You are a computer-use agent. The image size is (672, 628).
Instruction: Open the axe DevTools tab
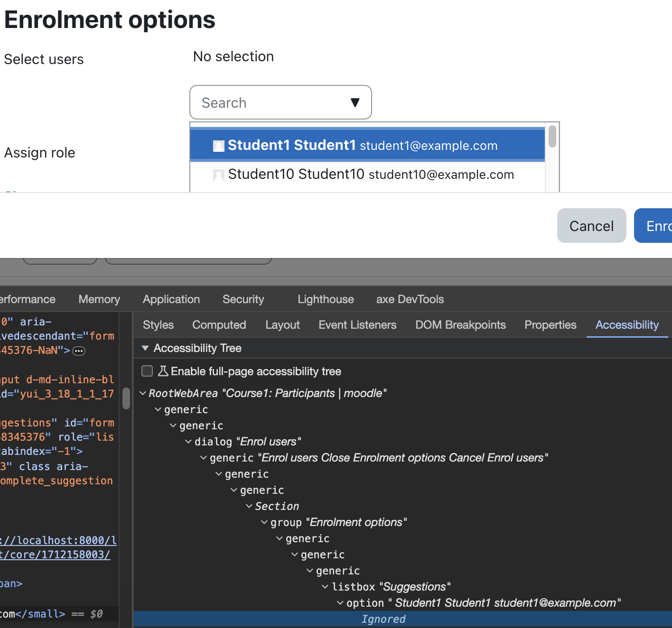pos(410,299)
